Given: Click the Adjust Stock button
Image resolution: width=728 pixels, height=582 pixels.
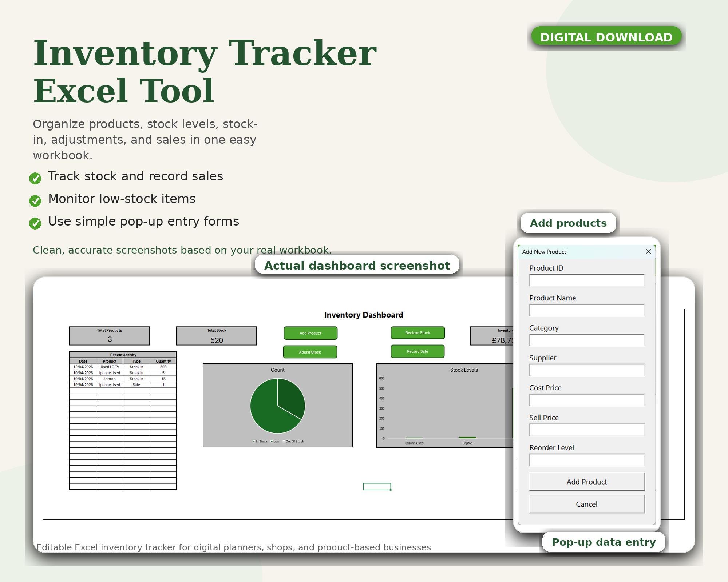Looking at the screenshot, I should pos(310,352).
